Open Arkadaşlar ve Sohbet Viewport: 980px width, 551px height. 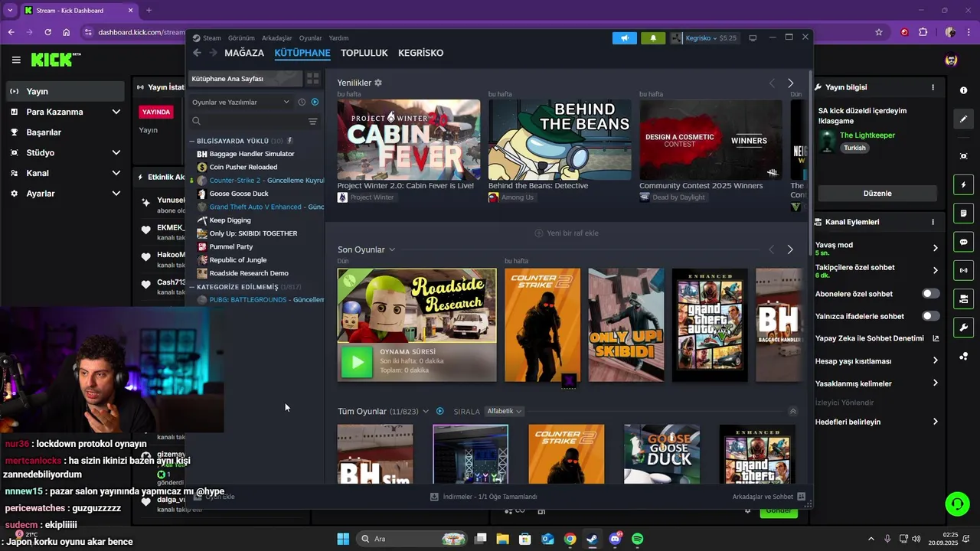(x=769, y=497)
